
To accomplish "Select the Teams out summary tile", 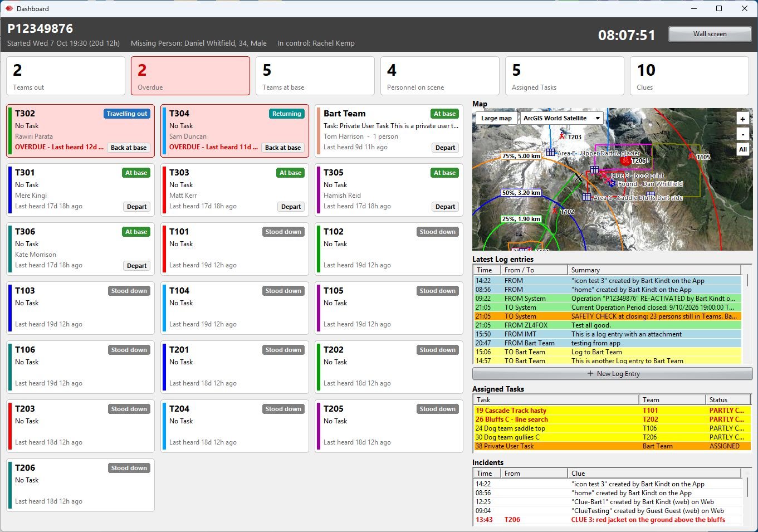I will coord(66,76).
